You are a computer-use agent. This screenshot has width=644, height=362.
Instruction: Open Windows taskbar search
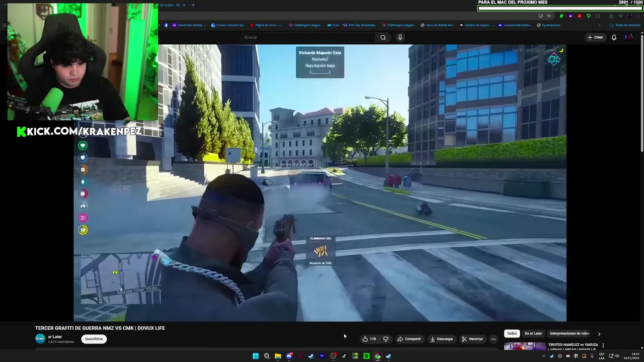point(267,356)
